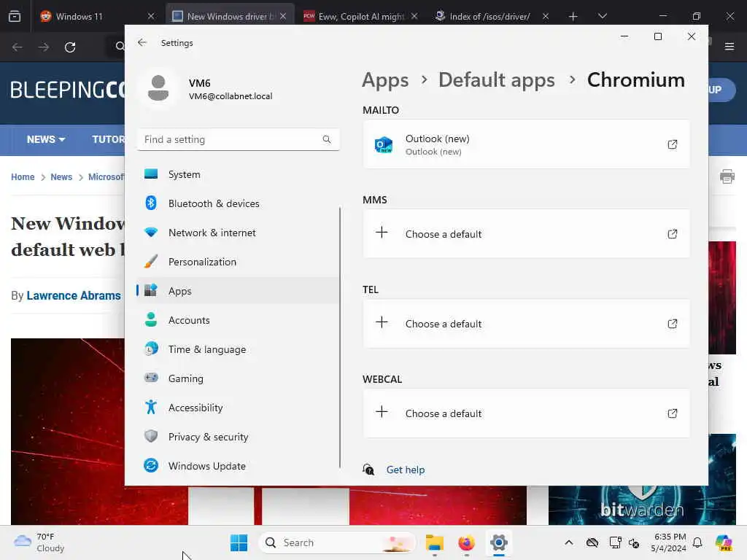747x560 pixels.
Task: Click the Find a setting search box
Action: 239,139
